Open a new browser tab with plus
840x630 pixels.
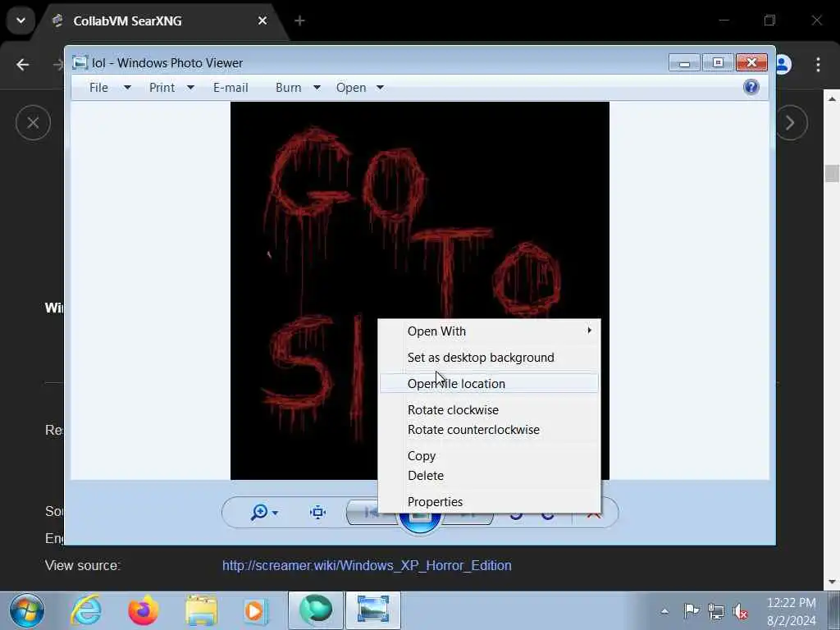(299, 21)
